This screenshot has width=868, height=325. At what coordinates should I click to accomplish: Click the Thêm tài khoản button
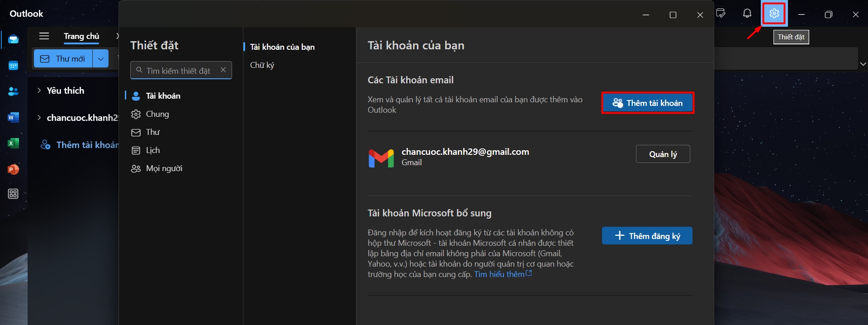(x=647, y=103)
